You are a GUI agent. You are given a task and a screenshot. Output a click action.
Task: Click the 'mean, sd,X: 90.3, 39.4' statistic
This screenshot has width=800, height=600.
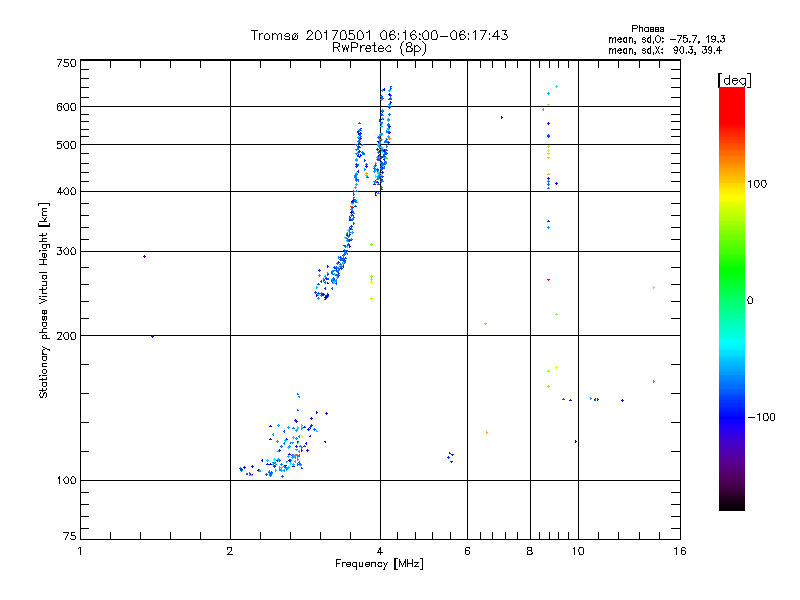665,50
